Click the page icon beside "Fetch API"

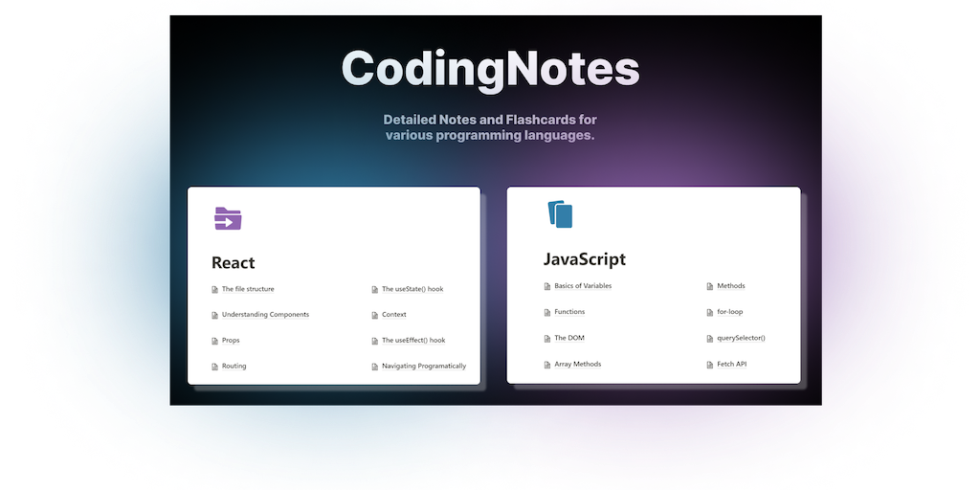click(x=710, y=365)
